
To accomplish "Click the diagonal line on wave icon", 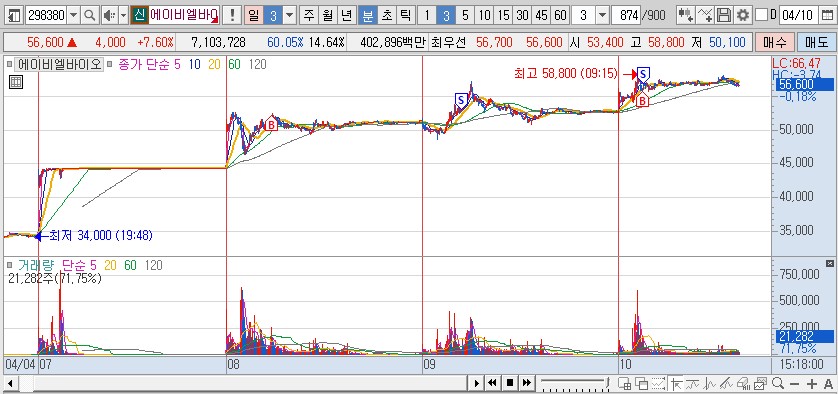I will click(x=726, y=383).
